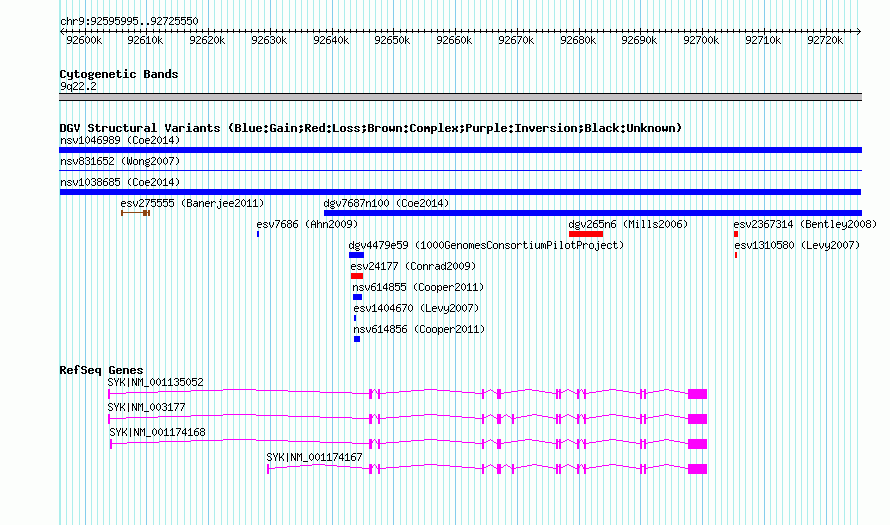Select the large last exon of SYK|NM_001135052
The width and height of the screenshot is (890, 525).
pos(698,394)
